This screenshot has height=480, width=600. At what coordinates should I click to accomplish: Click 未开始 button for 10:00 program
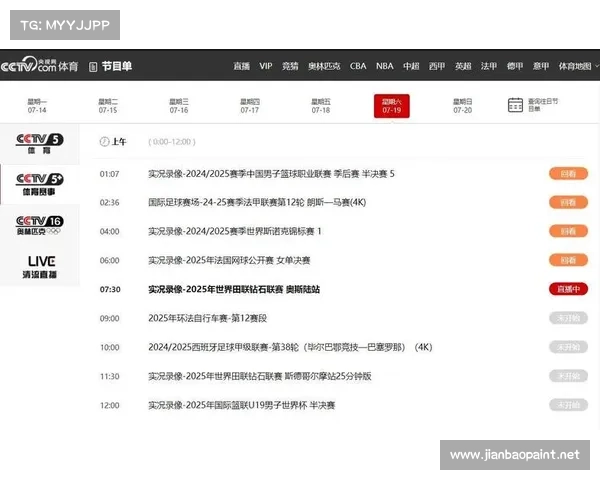point(568,347)
